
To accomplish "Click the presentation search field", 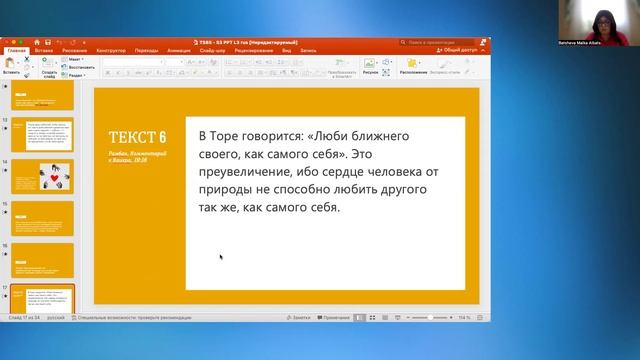I will 437,42.
